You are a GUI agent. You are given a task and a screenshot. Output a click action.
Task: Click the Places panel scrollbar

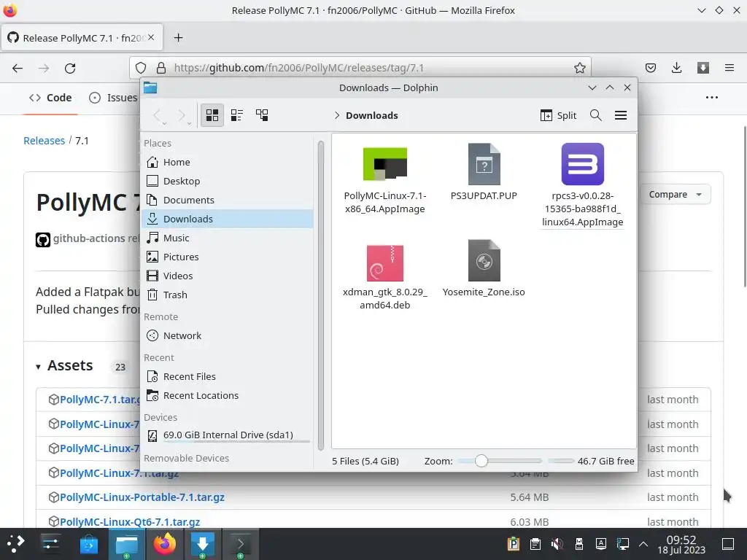pyautogui.click(x=321, y=295)
